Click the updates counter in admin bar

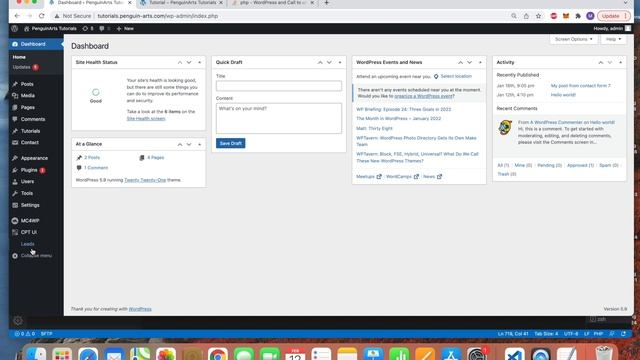click(x=88, y=29)
